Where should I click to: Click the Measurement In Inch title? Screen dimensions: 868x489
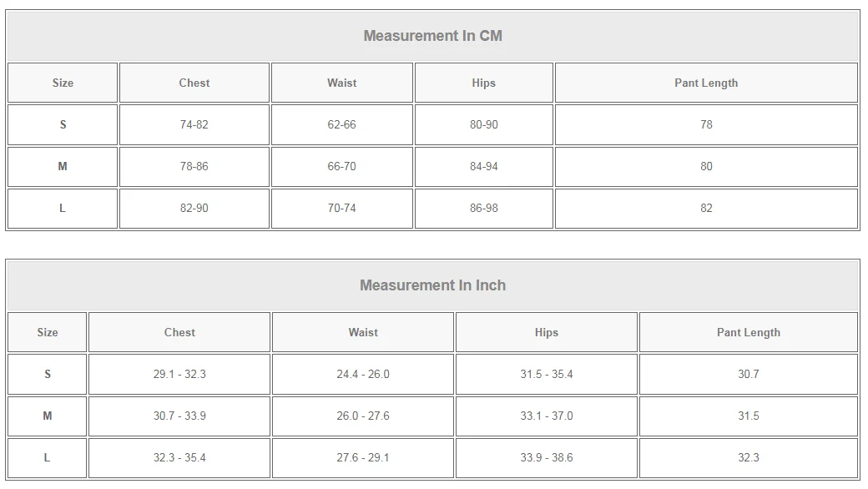coord(432,285)
